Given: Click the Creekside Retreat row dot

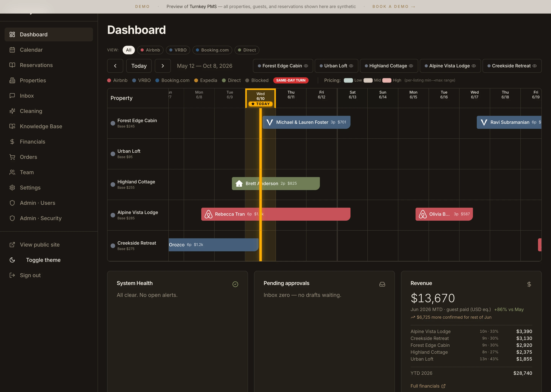Looking at the screenshot, I should pyautogui.click(x=113, y=246).
